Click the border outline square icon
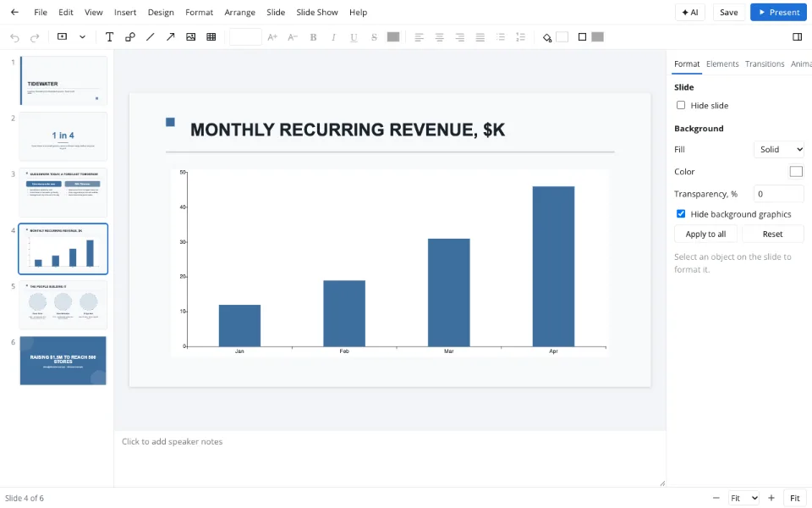The height and width of the screenshot is (508, 812). pyautogui.click(x=582, y=36)
